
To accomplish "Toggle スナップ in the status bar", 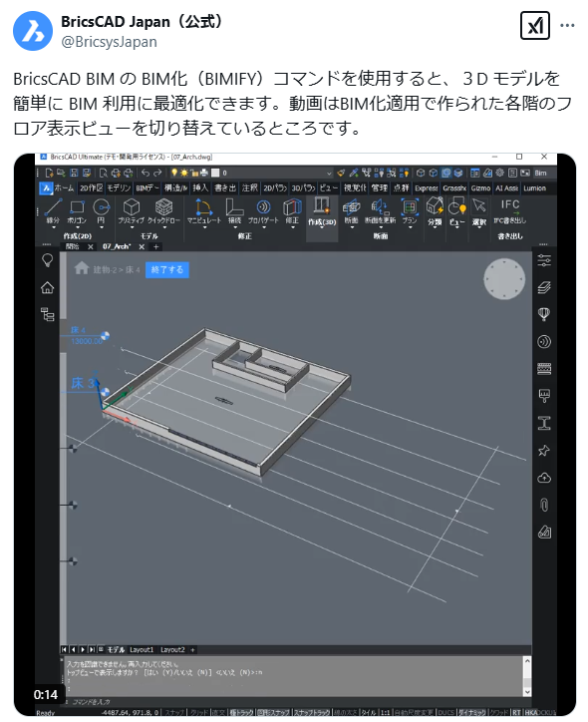I will [174, 712].
